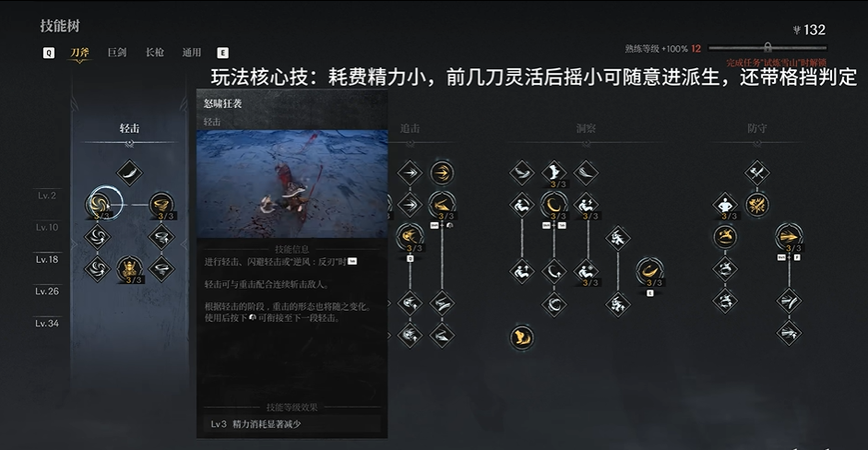Click the E key next-tab button

point(222,53)
